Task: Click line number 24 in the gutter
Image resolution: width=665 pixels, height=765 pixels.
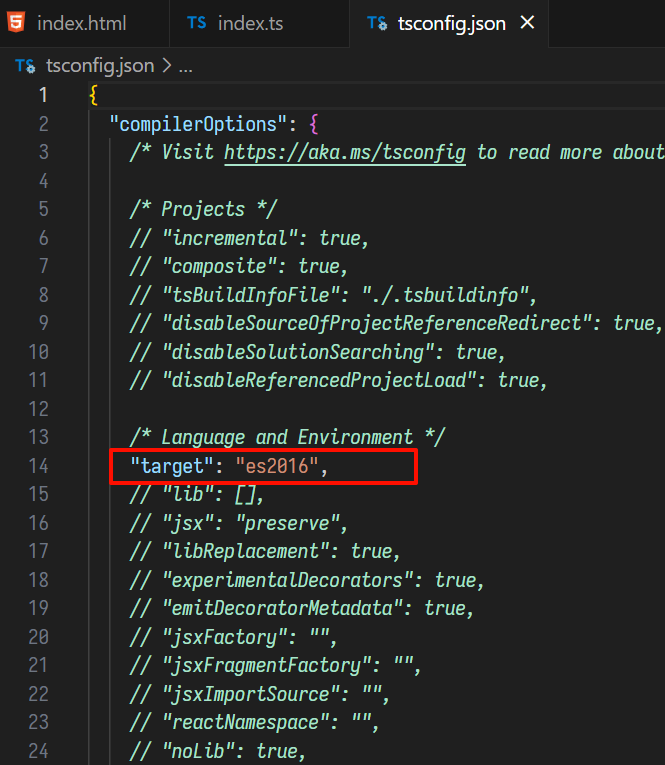Action: tap(39, 751)
